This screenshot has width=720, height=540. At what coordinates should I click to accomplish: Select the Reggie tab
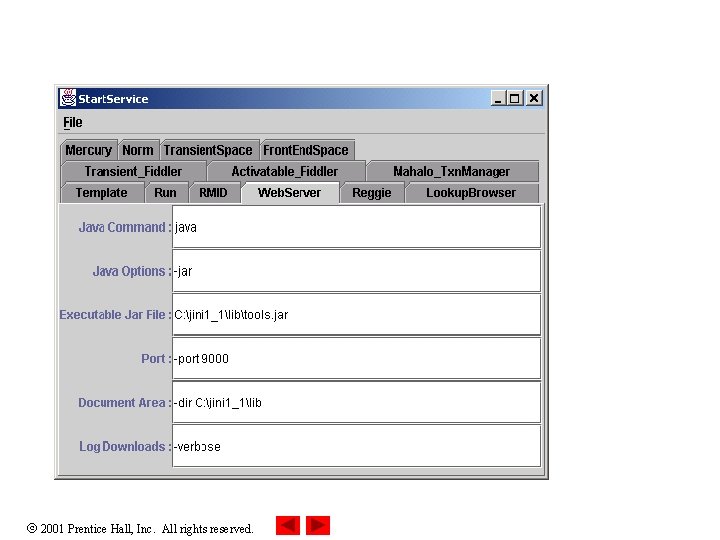coord(372,193)
